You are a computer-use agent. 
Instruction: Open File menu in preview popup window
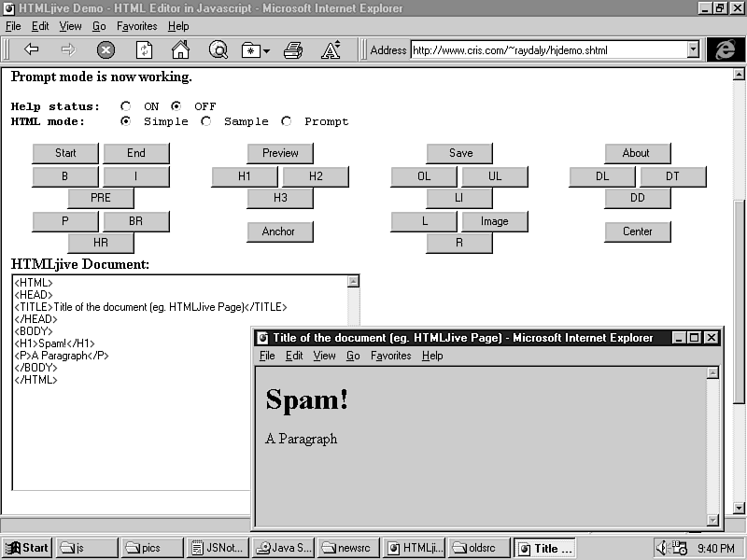[x=267, y=356]
